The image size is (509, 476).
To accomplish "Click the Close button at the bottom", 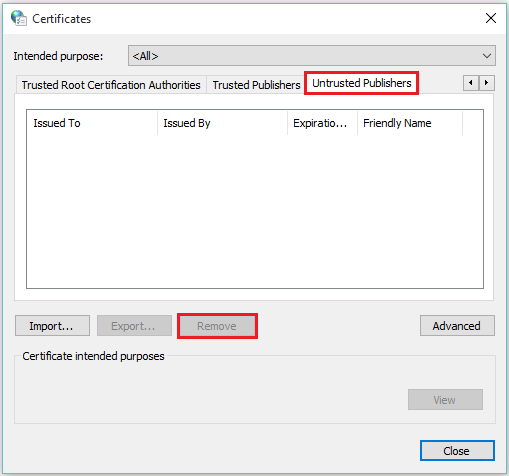I will click(457, 451).
